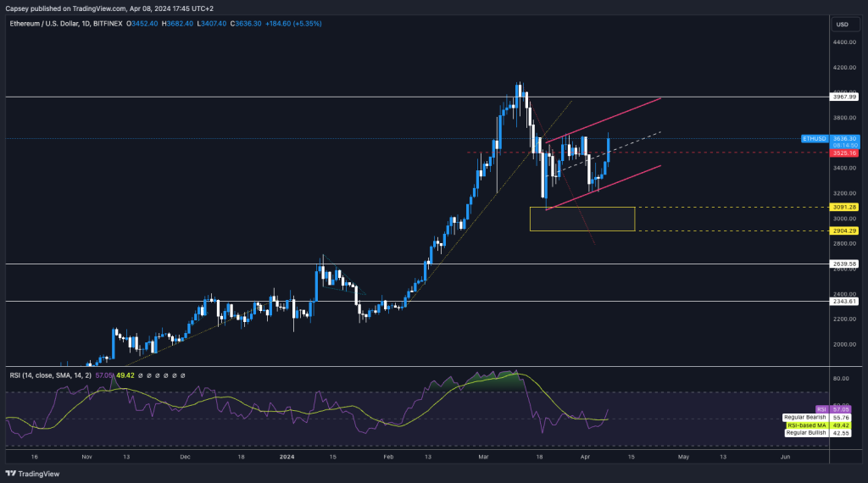Click the yellow 3091.28 price label
Image resolution: width=868 pixels, height=483 pixels.
tap(845, 208)
